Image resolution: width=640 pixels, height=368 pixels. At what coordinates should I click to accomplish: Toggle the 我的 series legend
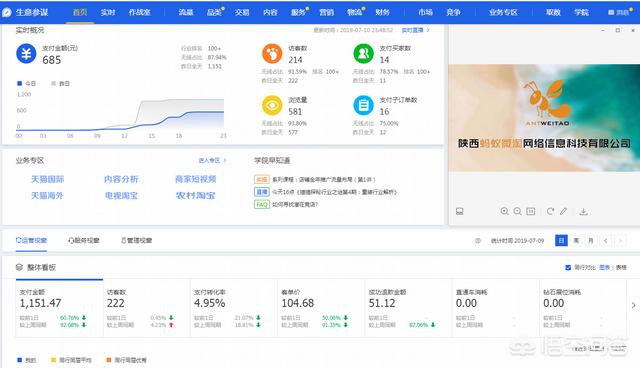coord(27,360)
